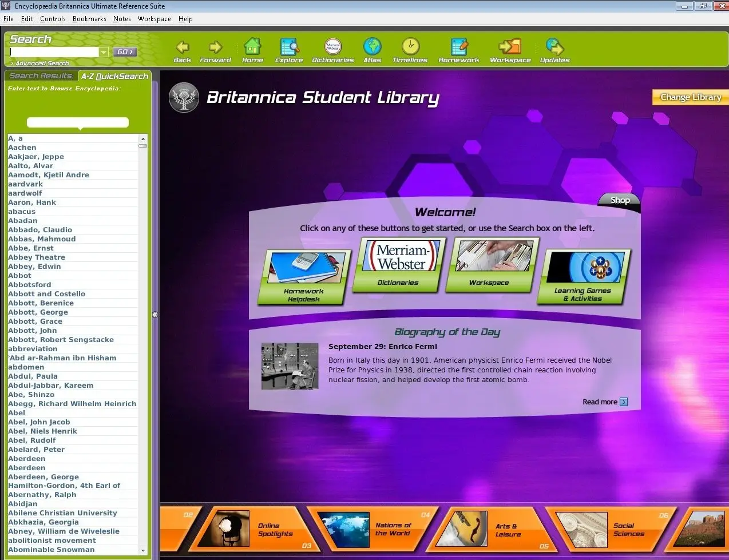The image size is (729, 560).
Task: Open the Home page icon
Action: click(252, 50)
